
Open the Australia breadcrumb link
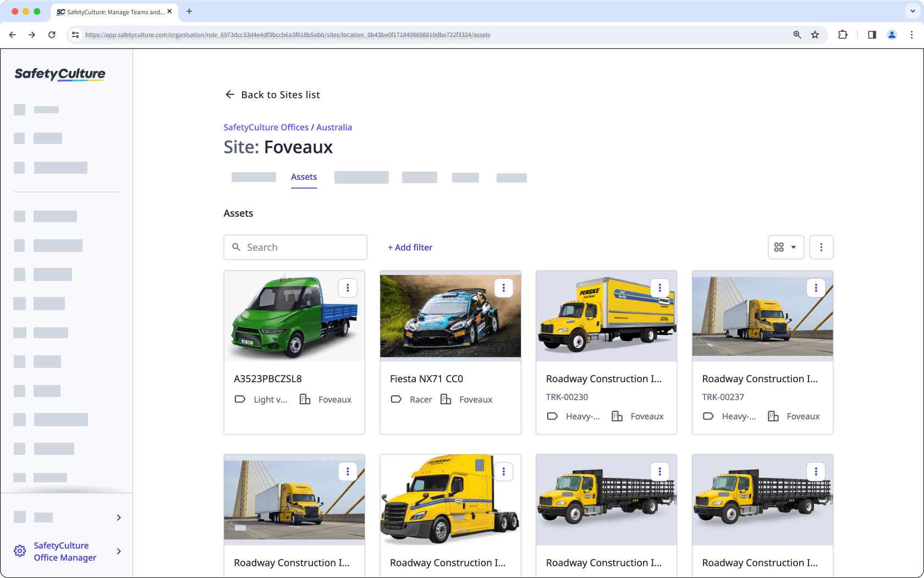click(334, 127)
